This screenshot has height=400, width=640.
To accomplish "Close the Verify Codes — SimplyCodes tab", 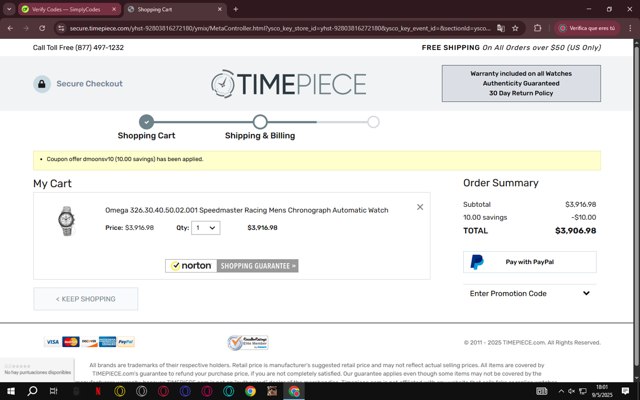I will click(114, 9).
